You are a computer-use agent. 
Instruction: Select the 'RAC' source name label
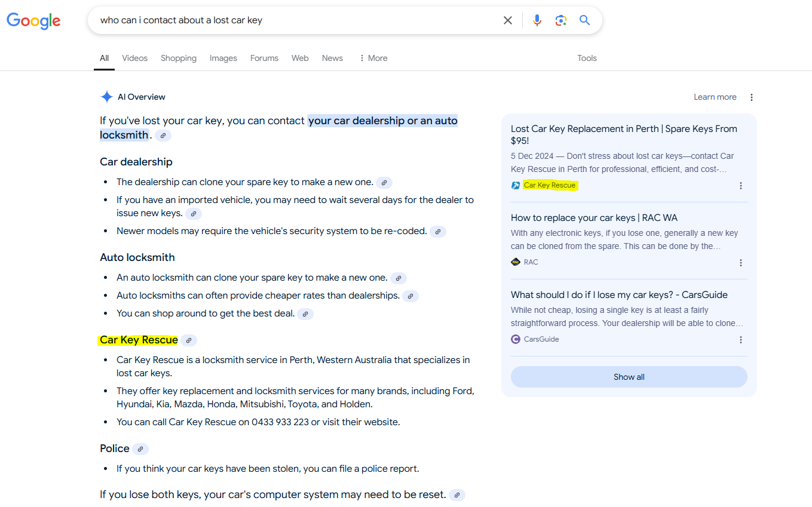[531, 262]
